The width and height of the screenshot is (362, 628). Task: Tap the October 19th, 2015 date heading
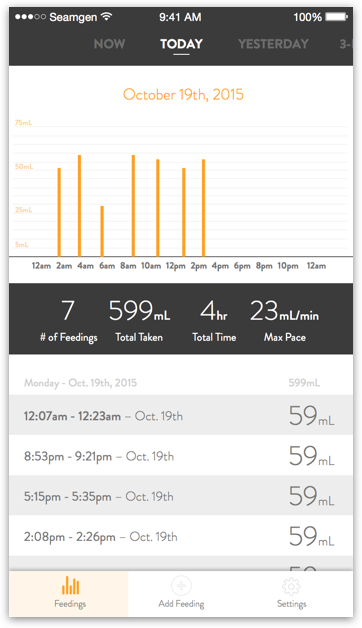click(x=183, y=95)
